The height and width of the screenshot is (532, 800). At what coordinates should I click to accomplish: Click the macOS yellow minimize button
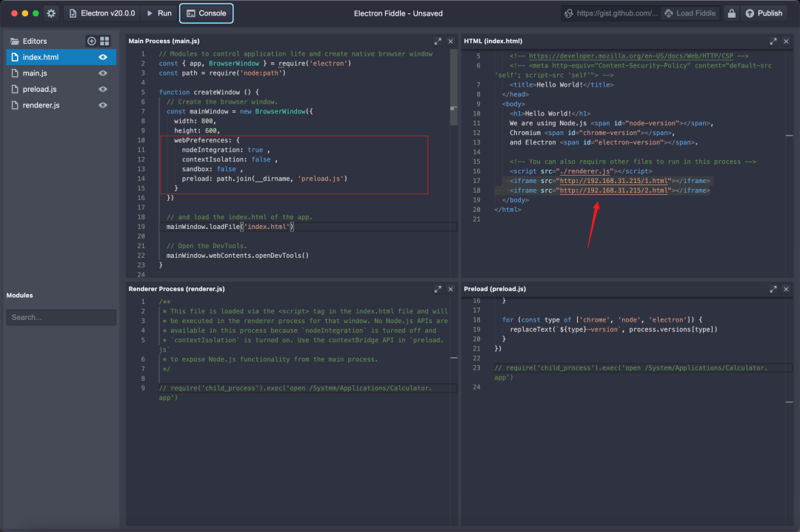point(25,13)
